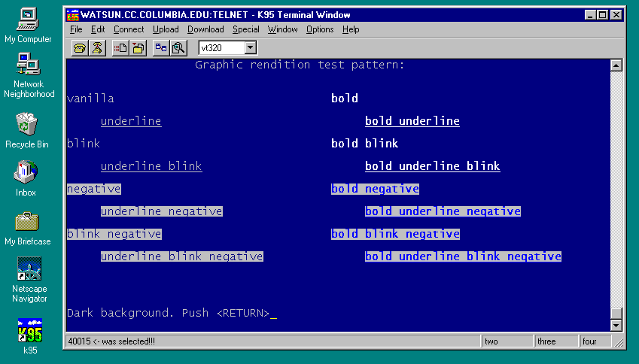639x364 pixels.
Task: Open the Special menu
Action: pyautogui.click(x=245, y=29)
